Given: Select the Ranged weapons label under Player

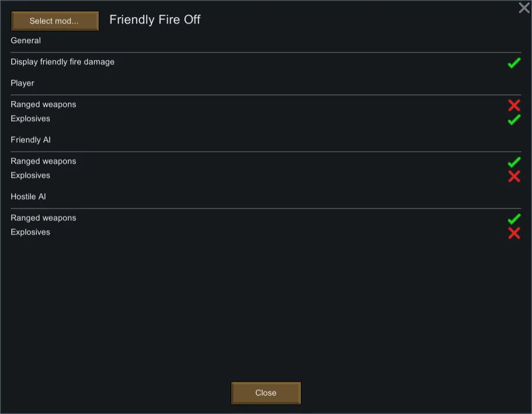Looking at the screenshot, I should click(43, 105).
